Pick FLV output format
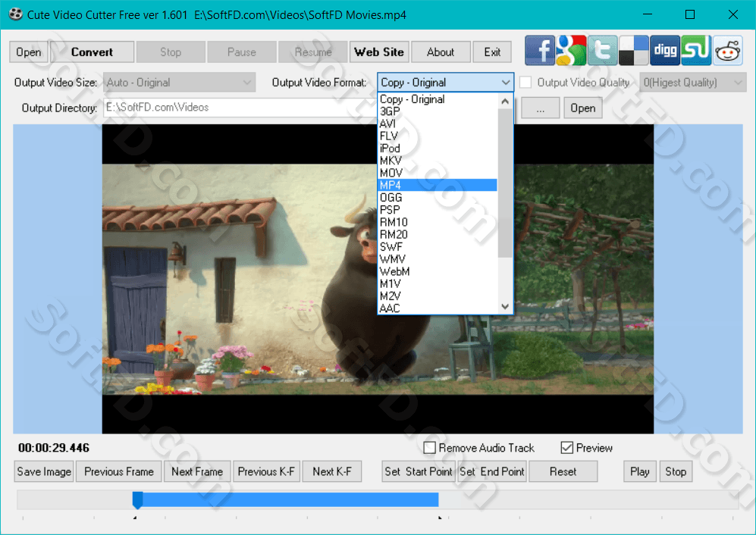Image resolution: width=756 pixels, height=535 pixels. (438, 136)
